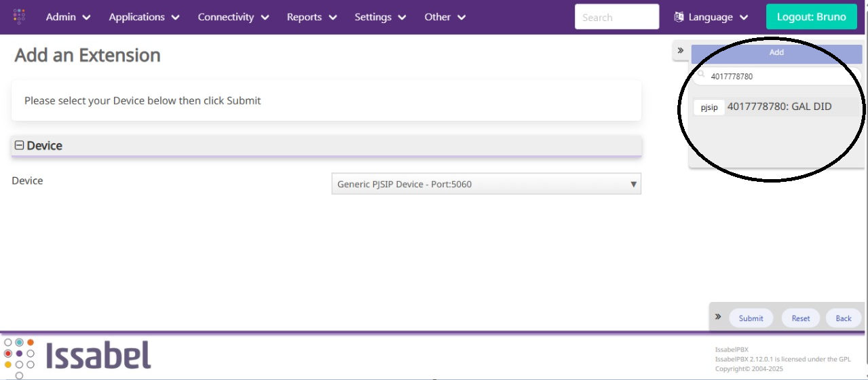Click the Back button
The image size is (868, 380).
click(843, 318)
